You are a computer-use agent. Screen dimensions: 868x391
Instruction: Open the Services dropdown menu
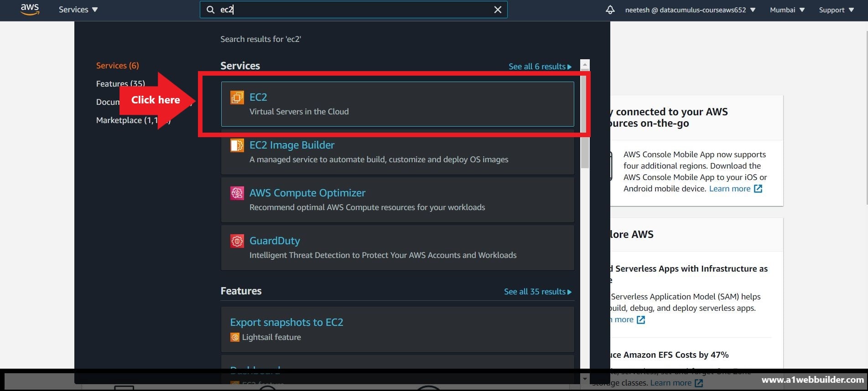(78, 10)
